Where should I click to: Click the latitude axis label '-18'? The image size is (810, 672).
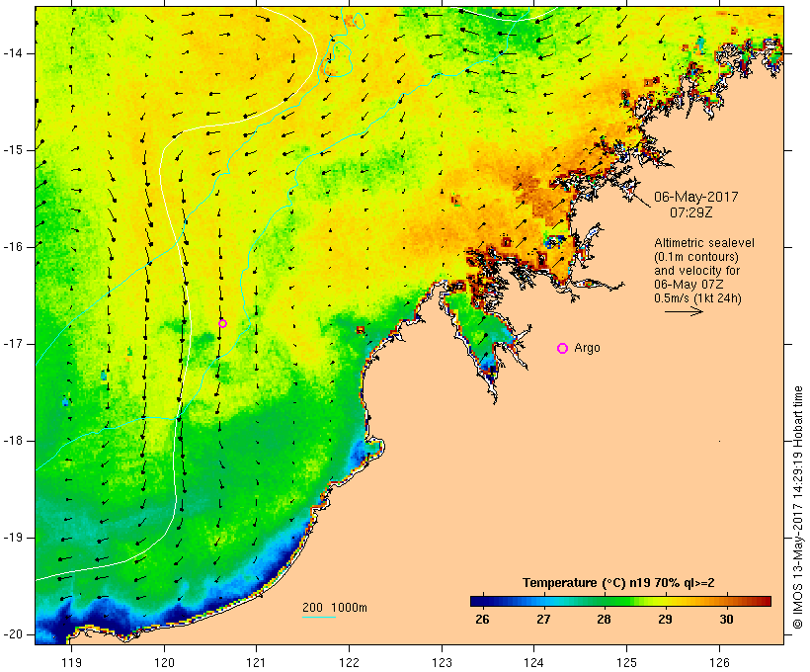pyautogui.click(x=12, y=441)
